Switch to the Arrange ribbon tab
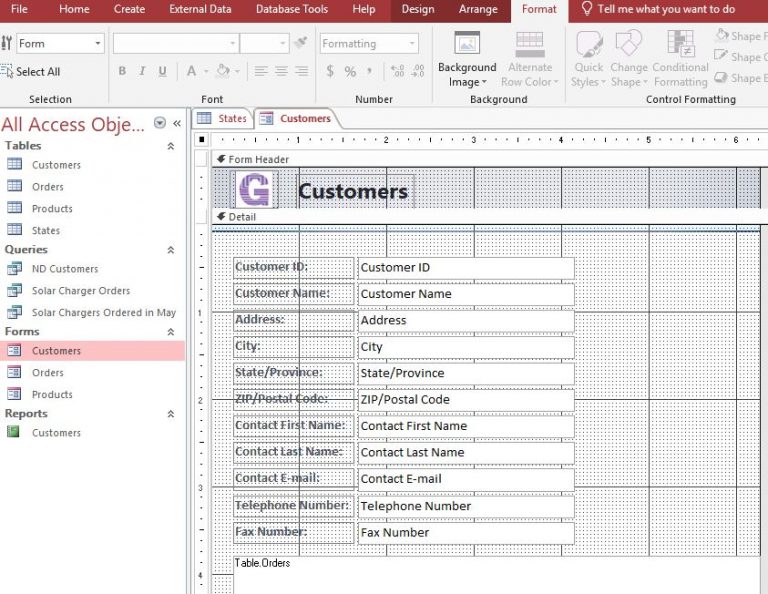The height and width of the screenshot is (594, 768). (478, 10)
